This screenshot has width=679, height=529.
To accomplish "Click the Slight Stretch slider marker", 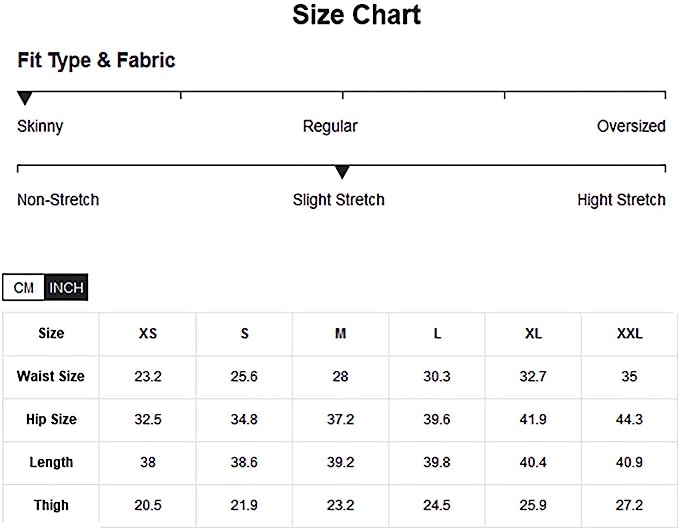I will pos(342,172).
